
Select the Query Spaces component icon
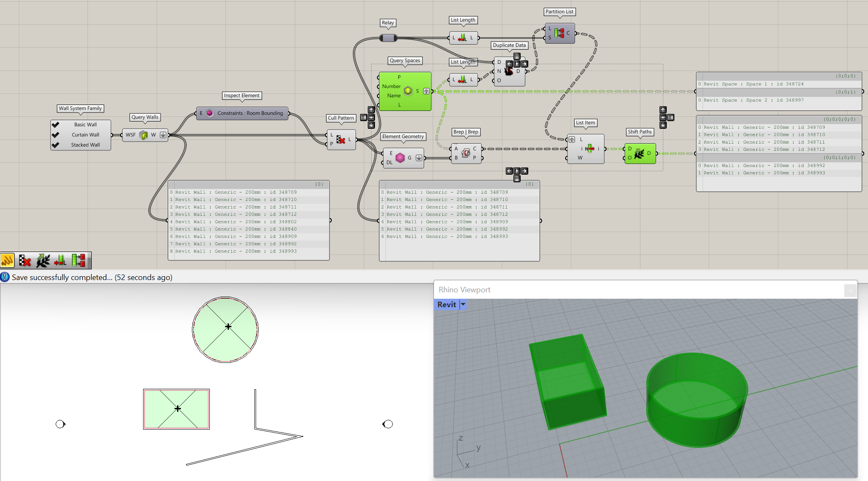[x=408, y=91]
